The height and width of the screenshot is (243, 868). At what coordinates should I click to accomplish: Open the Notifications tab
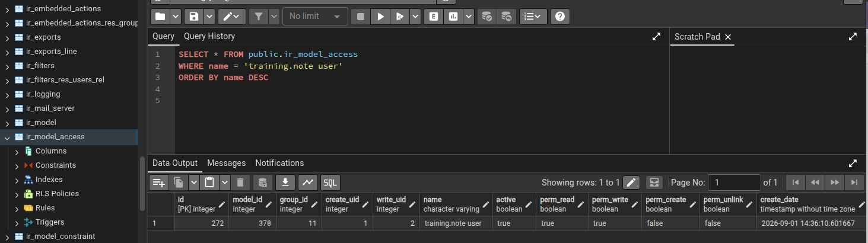(x=279, y=163)
